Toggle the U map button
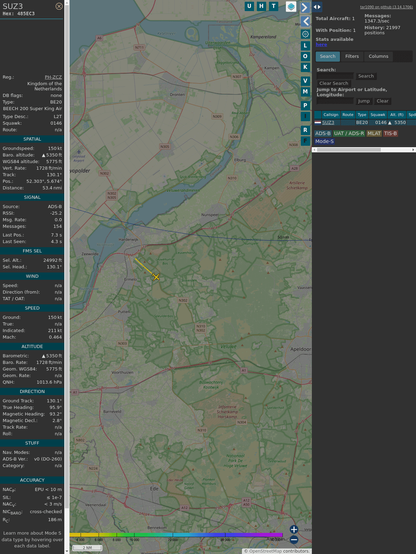Image resolution: width=416 pixels, height=554 pixels. click(x=249, y=6)
